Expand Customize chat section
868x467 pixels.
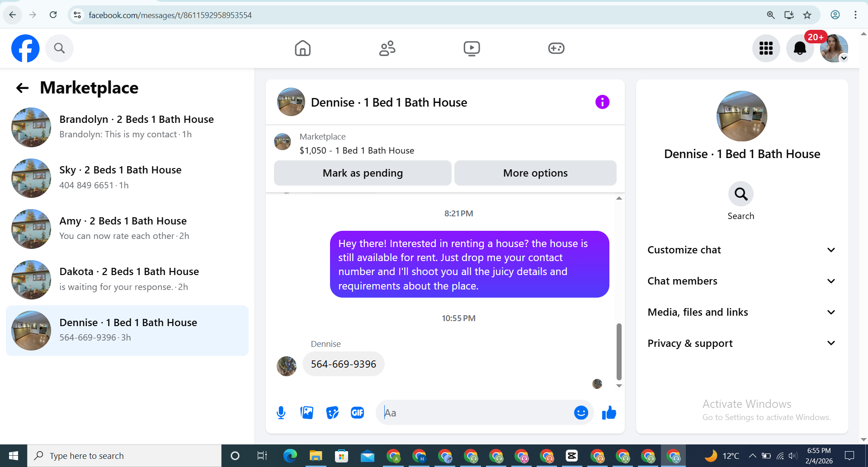coord(741,250)
